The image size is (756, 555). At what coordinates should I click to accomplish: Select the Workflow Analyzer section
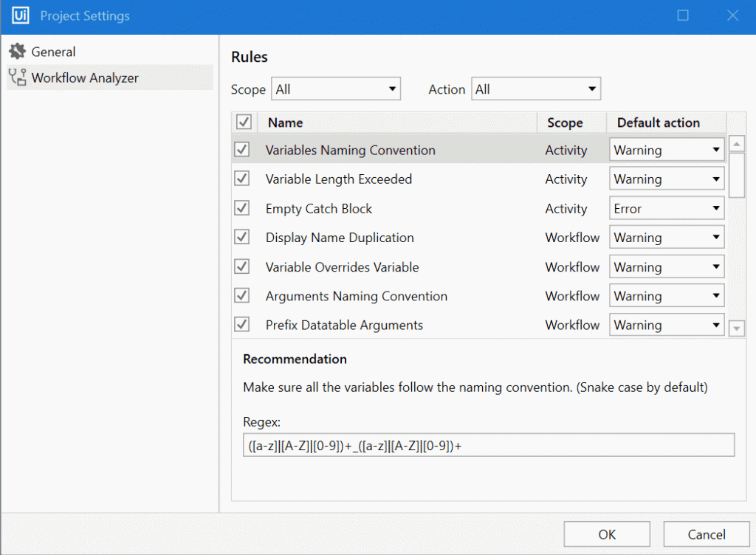110,77
